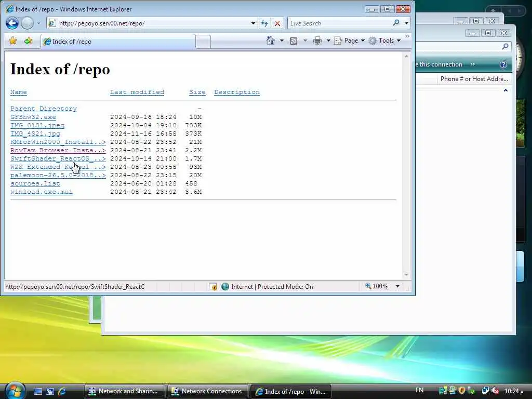Click the help icon in Network Connections window
532x399 pixels.
pos(503,64)
